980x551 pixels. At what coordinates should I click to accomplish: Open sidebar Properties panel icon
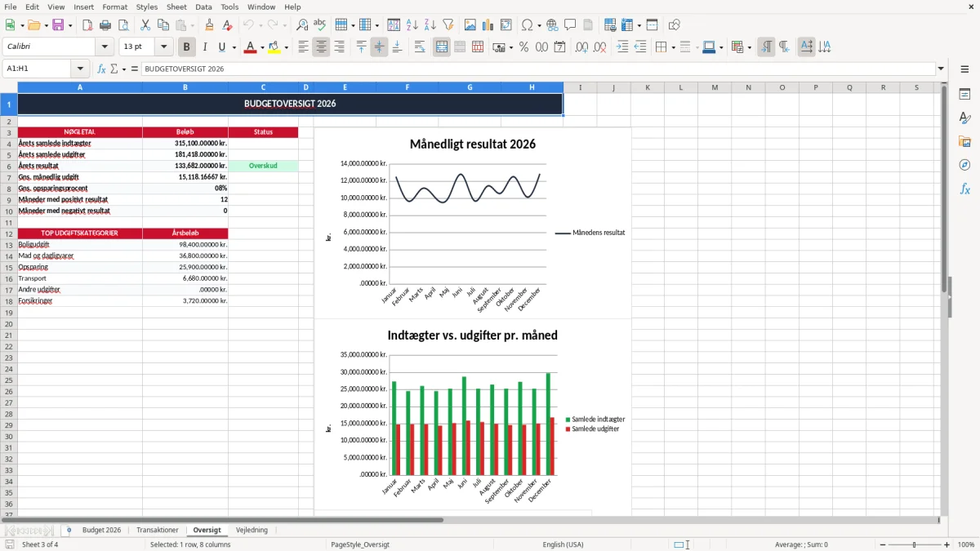click(964, 94)
